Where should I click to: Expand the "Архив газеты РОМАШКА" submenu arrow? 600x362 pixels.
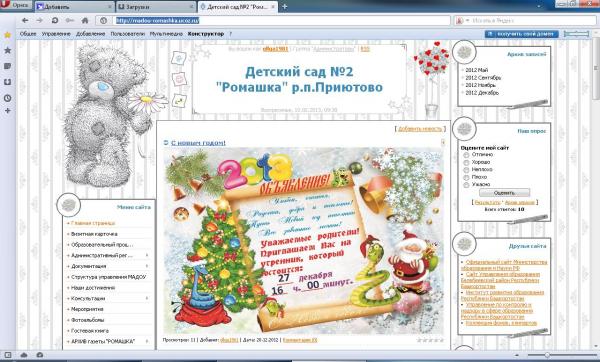[x=147, y=341]
